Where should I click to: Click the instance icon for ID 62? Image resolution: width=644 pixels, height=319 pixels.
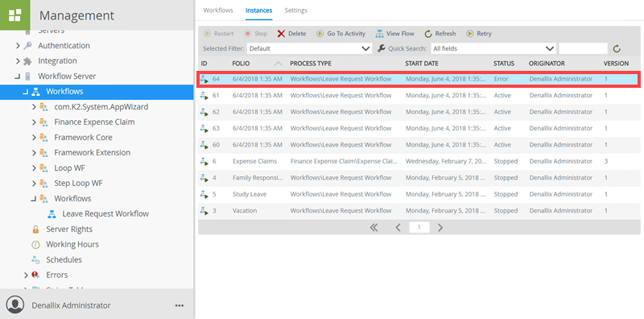pos(204,112)
